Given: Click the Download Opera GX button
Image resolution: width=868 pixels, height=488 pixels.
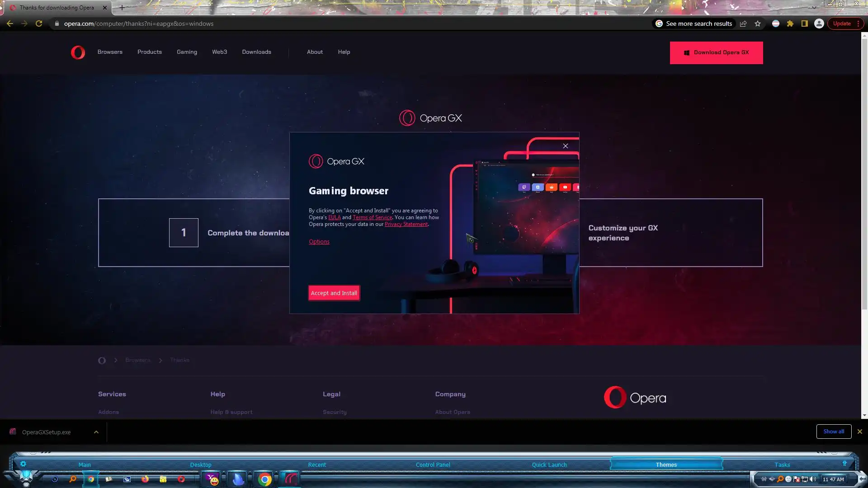Looking at the screenshot, I should pyautogui.click(x=716, y=53).
